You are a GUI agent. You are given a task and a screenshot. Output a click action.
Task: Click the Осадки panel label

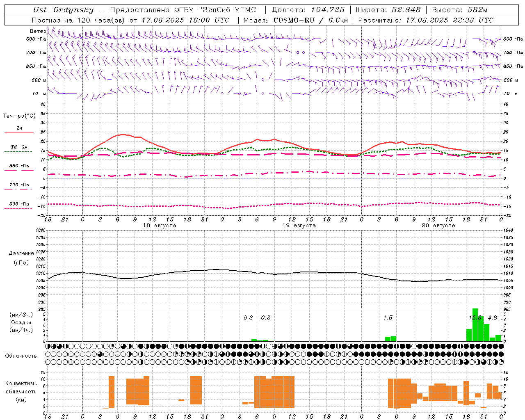21,322
